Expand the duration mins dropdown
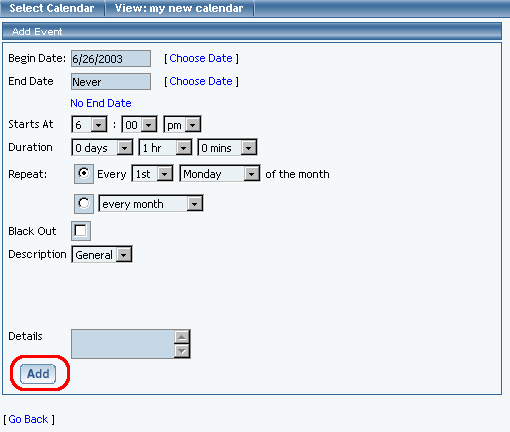510x432 pixels. (227, 147)
